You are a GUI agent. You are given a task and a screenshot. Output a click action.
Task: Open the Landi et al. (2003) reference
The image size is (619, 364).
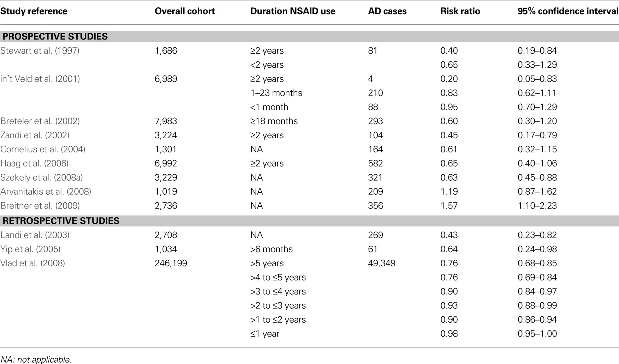(35, 235)
